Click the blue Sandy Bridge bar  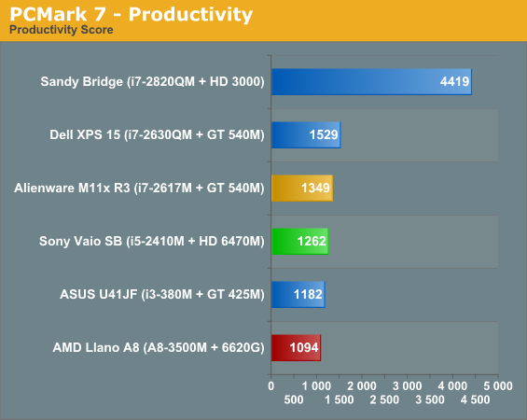pyautogui.click(x=371, y=82)
